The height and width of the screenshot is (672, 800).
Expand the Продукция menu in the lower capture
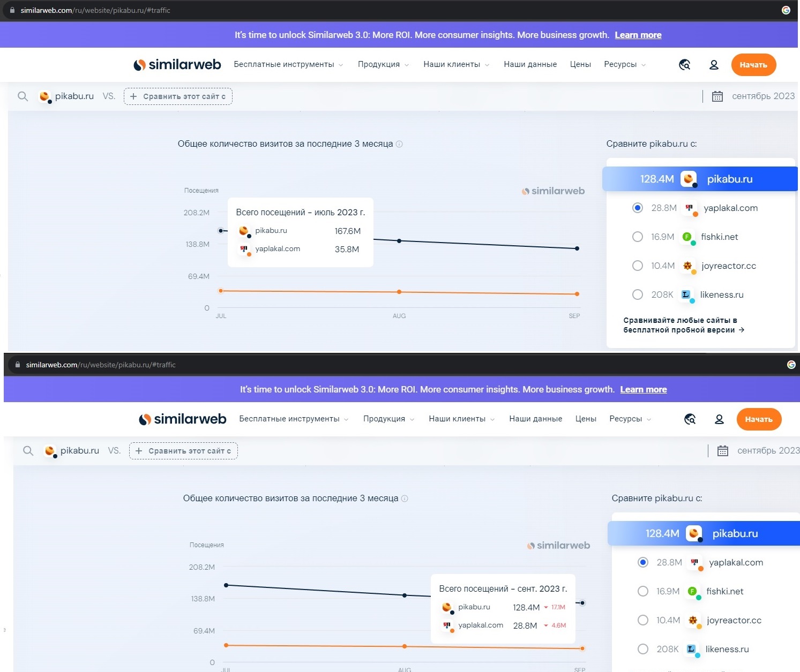(x=389, y=419)
